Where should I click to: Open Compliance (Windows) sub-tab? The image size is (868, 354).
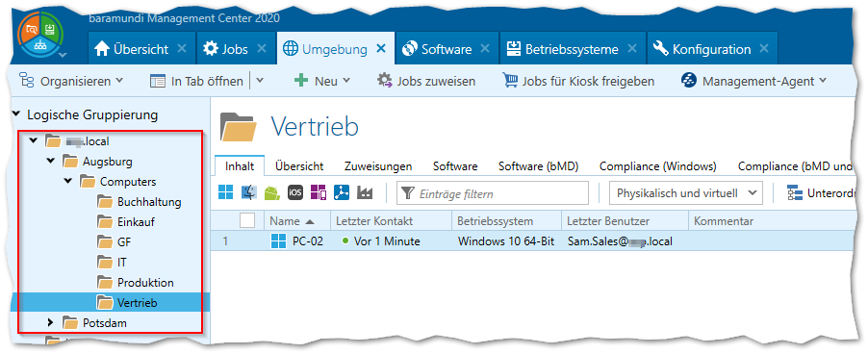tap(657, 165)
